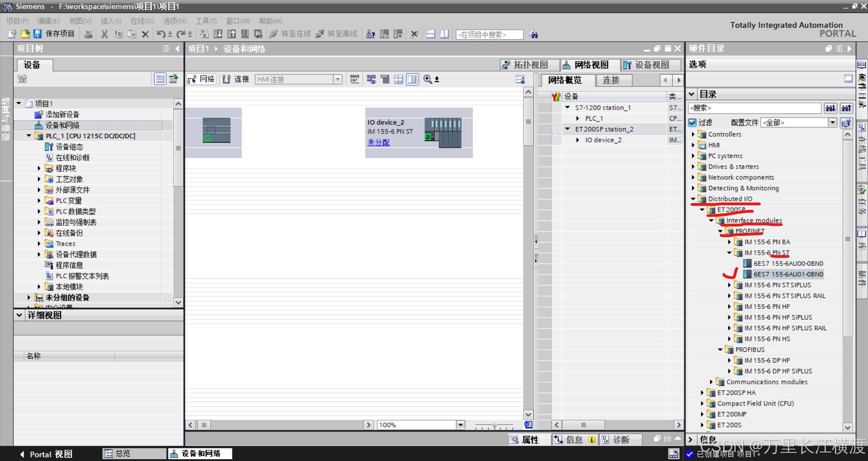Select 添加新设备 in project tree
Screen dimensions: 868x461
click(62, 114)
